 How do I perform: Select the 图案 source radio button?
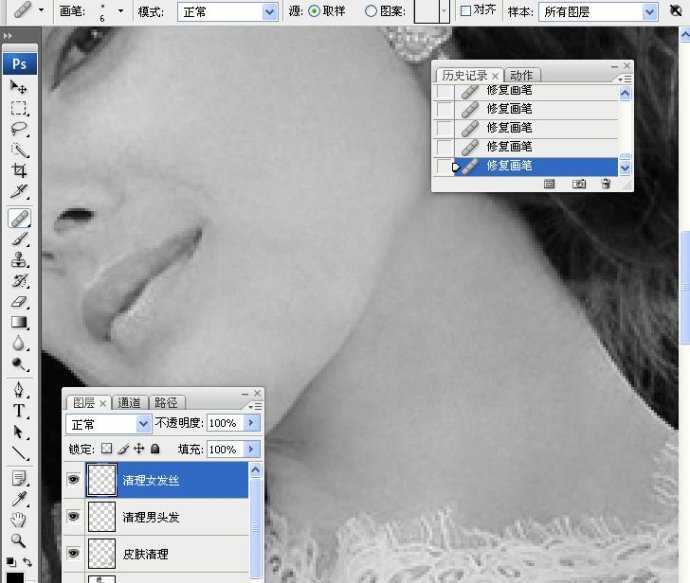pos(371,11)
